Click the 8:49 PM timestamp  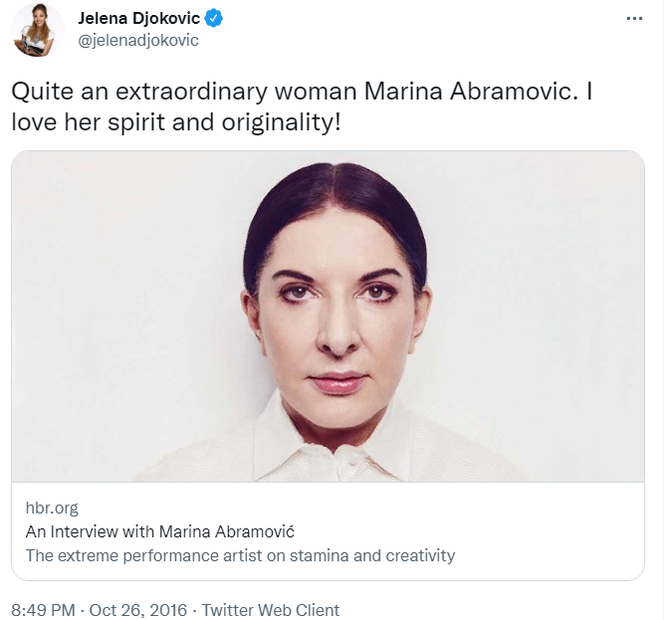coord(42,610)
